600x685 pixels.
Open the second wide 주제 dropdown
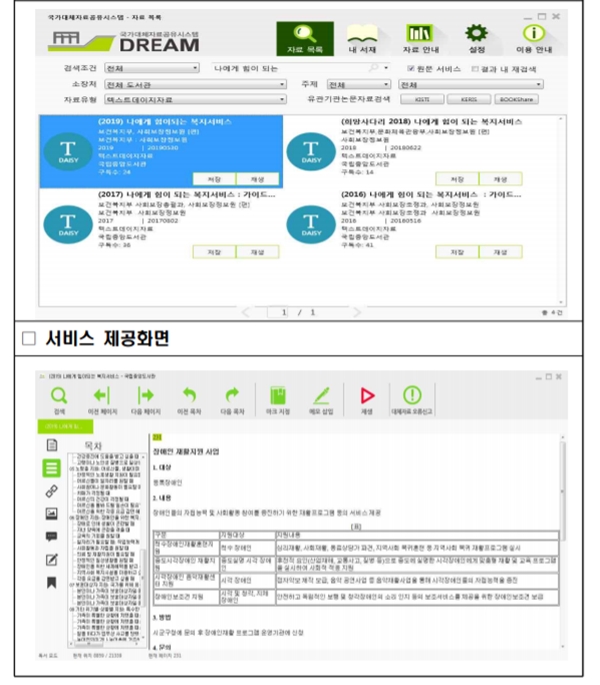[471, 84]
